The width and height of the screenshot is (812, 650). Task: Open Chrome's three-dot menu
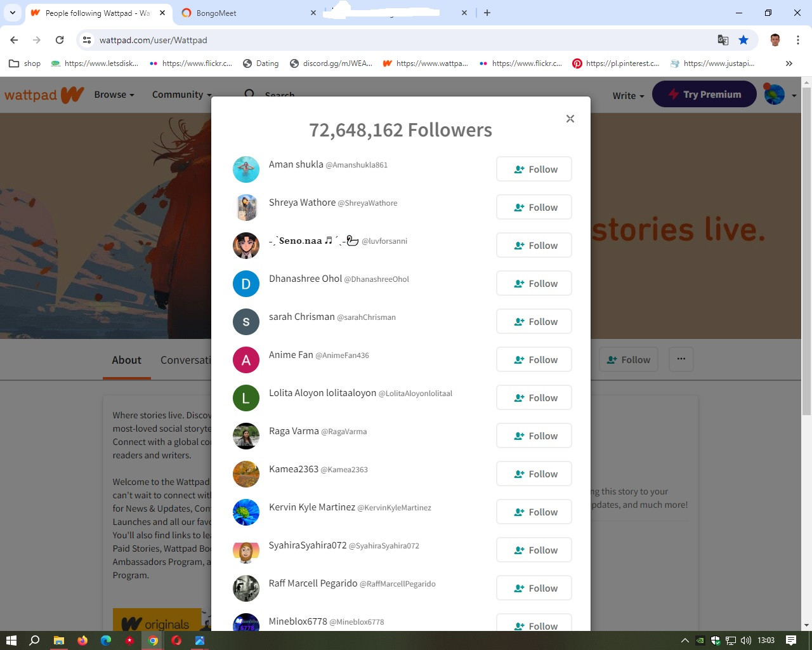(797, 40)
